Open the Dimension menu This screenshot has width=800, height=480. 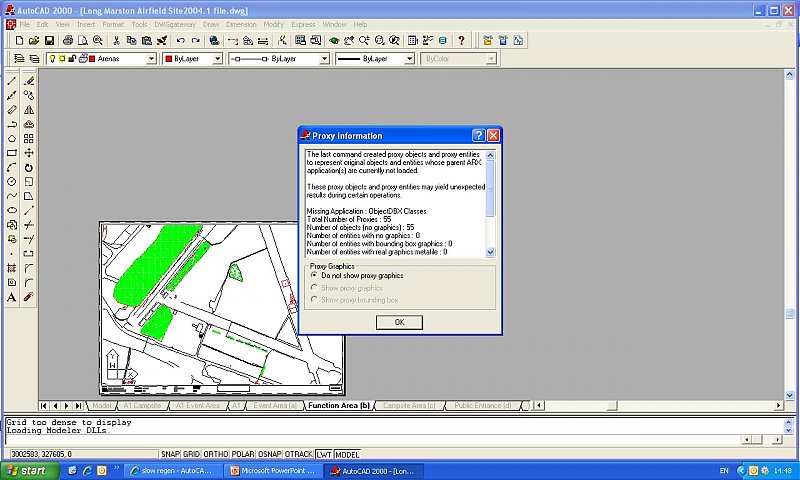[241, 24]
